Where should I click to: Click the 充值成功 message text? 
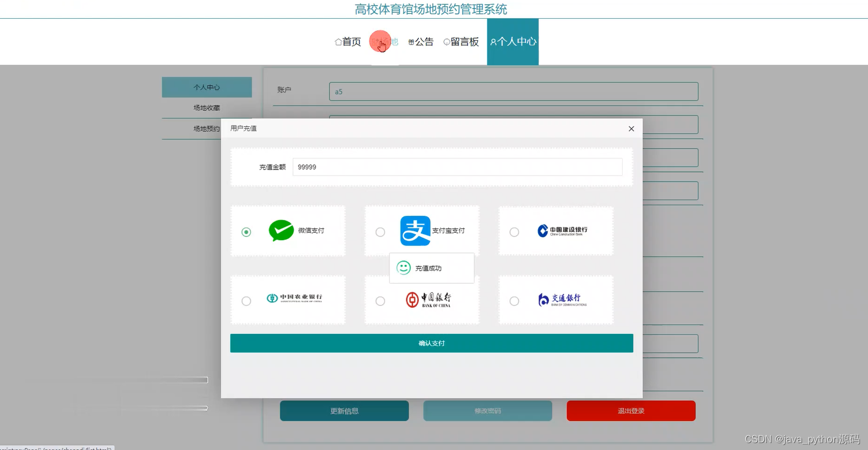pyautogui.click(x=428, y=268)
